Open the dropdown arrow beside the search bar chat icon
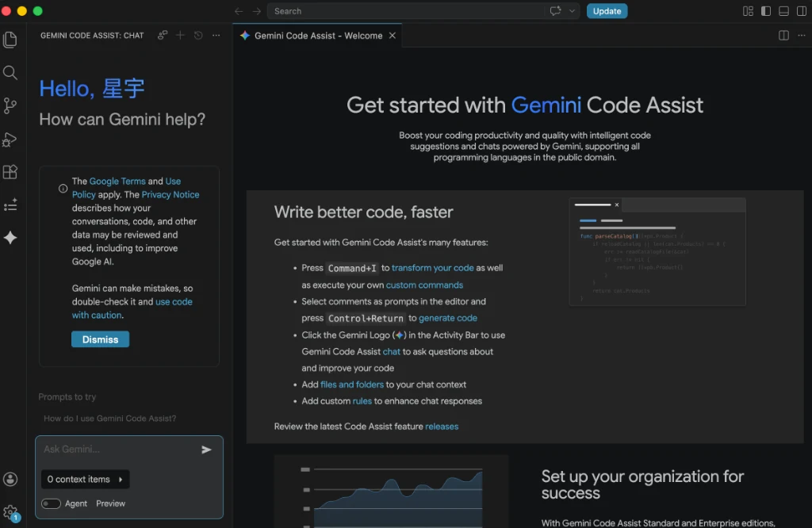 click(x=572, y=11)
